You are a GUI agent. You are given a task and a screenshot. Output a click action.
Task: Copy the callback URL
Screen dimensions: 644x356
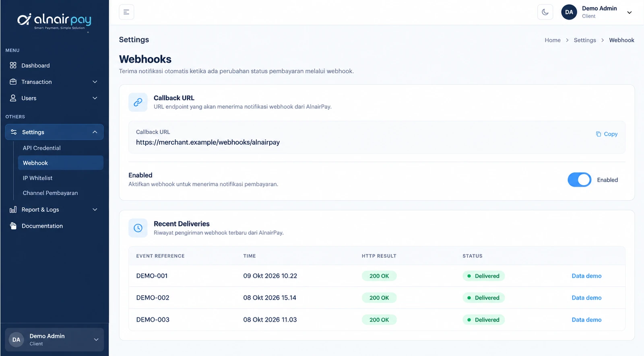(x=607, y=134)
